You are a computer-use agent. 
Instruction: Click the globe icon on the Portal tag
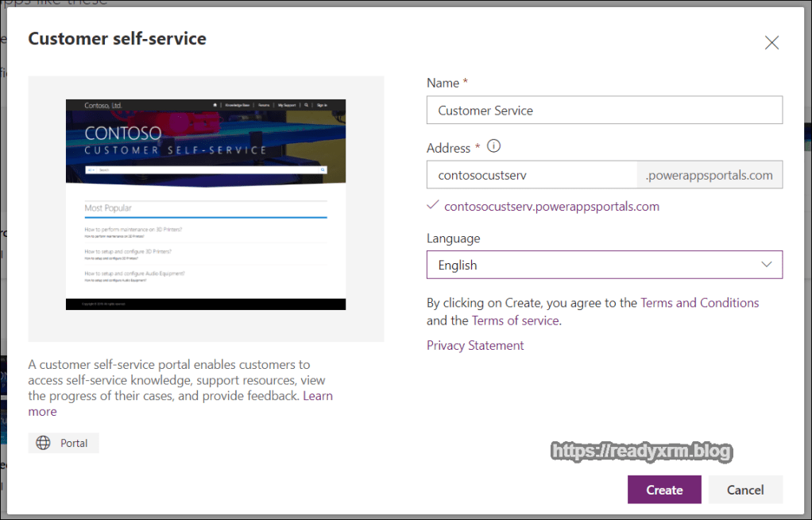(42, 443)
